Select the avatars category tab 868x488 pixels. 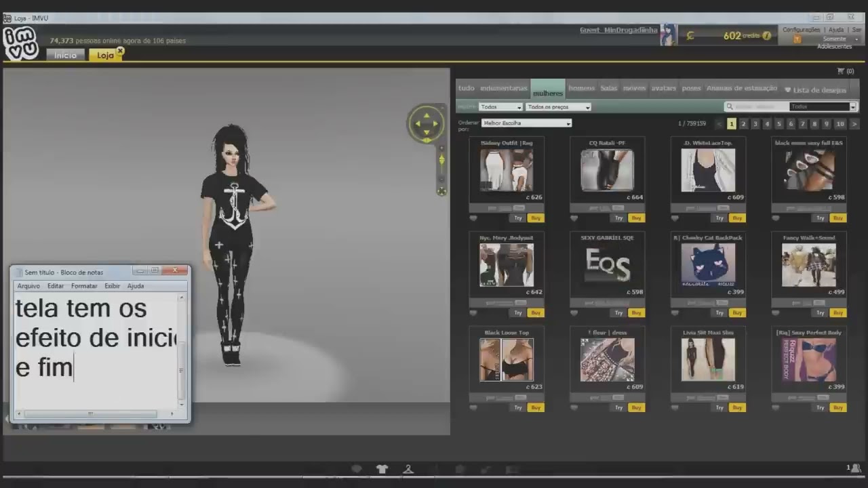pyautogui.click(x=664, y=88)
